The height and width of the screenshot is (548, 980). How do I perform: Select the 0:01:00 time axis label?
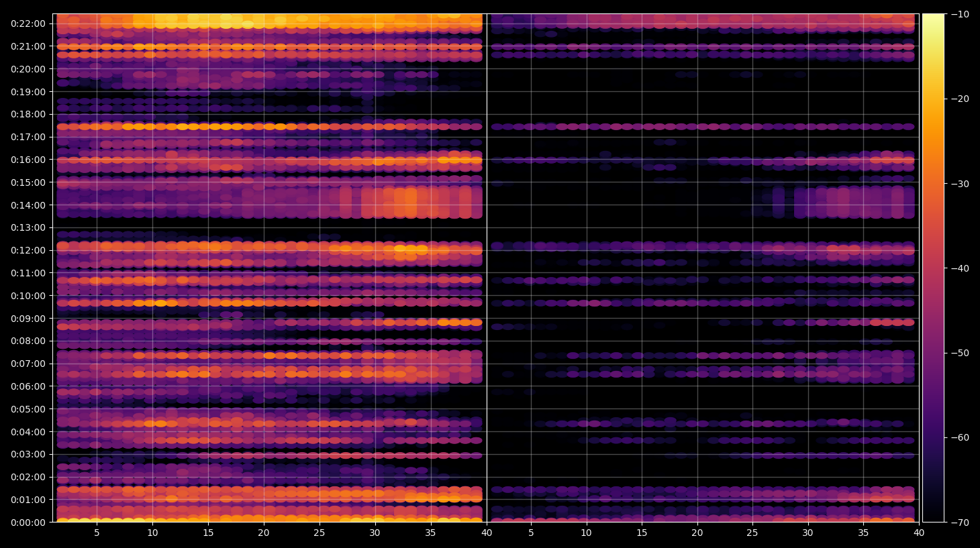28,500
